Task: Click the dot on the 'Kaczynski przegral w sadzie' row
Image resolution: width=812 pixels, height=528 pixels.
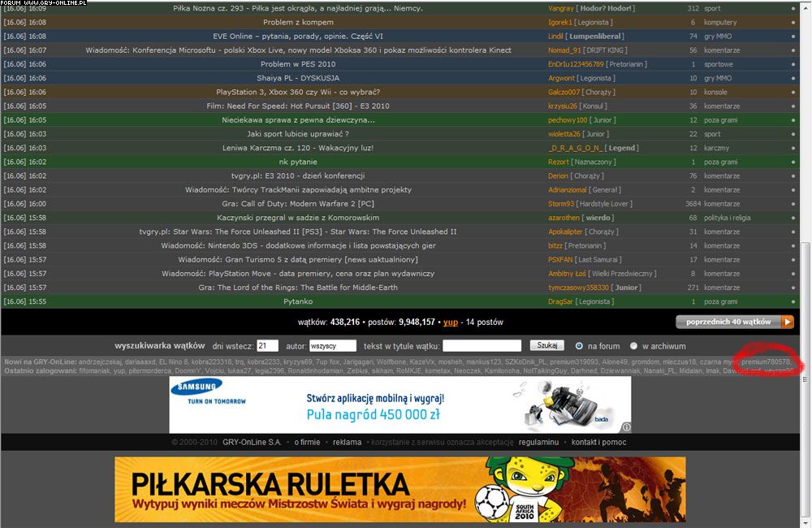Action: [x=793, y=219]
